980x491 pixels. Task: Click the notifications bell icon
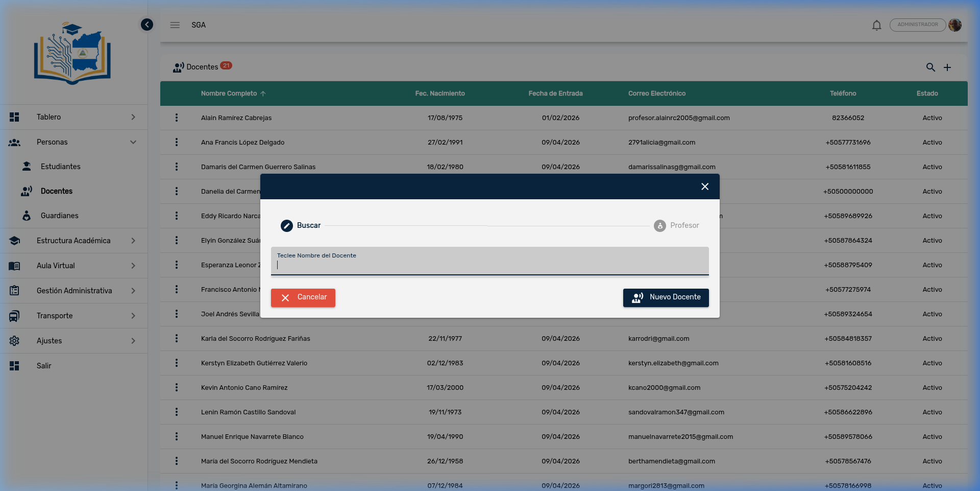click(x=876, y=25)
